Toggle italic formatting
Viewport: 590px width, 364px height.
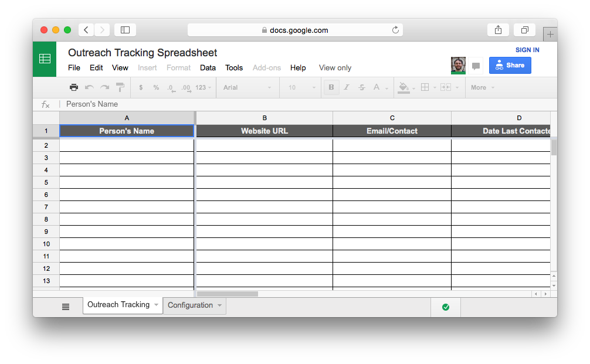(347, 87)
